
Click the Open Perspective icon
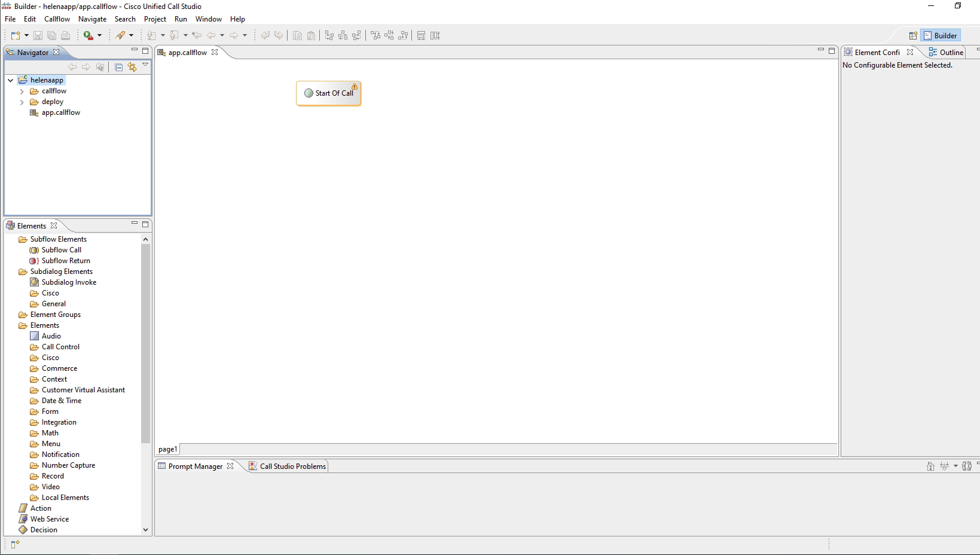coord(913,36)
